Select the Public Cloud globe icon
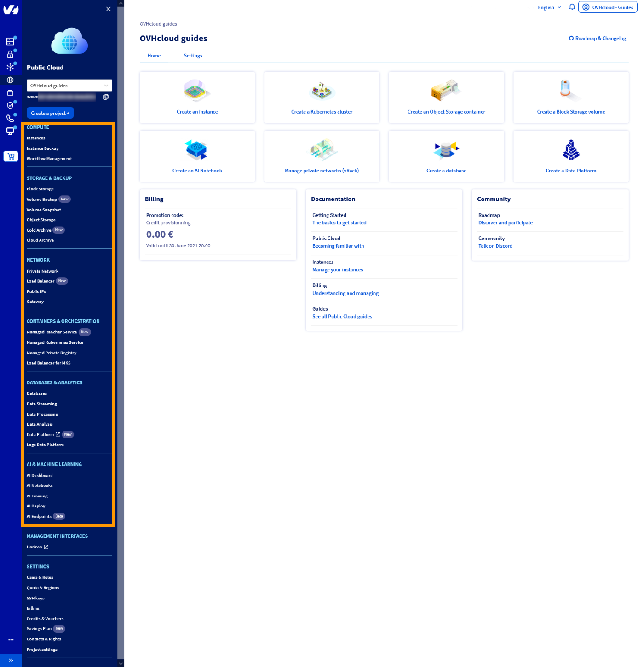The width and height of the screenshot is (644, 667). pos(10,80)
